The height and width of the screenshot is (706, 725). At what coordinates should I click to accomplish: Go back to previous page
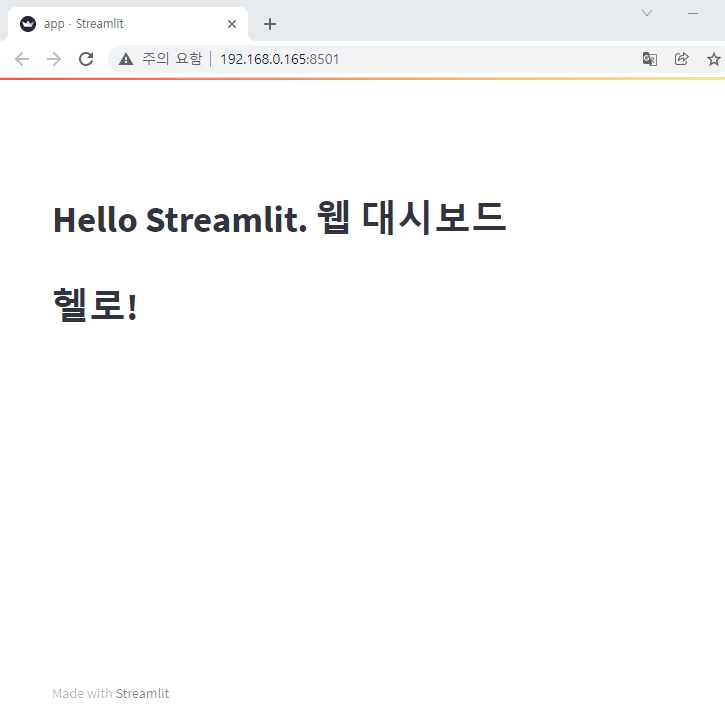[22, 59]
